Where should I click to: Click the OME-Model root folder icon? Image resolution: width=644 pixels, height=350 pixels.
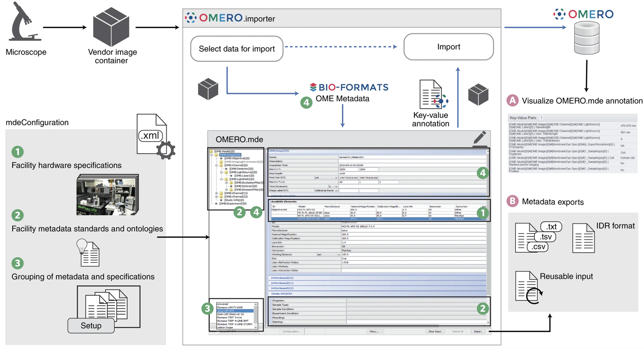pos(211,151)
